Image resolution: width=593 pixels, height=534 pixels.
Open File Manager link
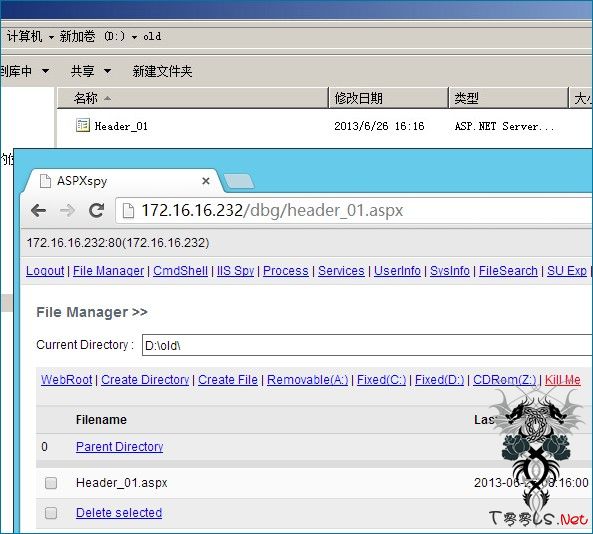click(x=108, y=271)
